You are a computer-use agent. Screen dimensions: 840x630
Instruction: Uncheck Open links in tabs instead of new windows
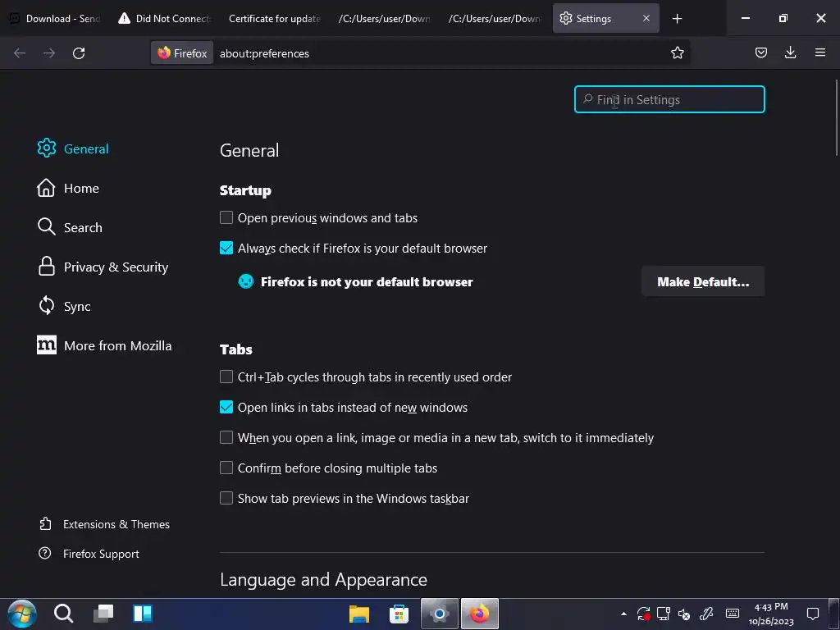point(226,407)
